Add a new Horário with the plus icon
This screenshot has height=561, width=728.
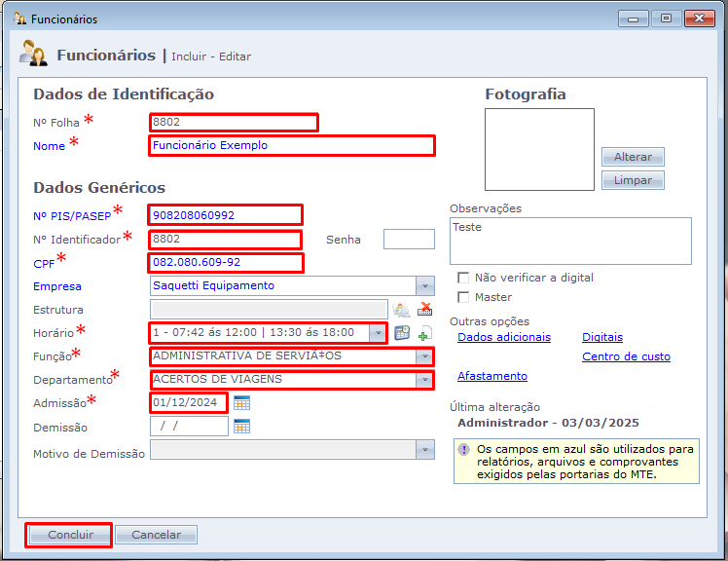tap(424, 333)
